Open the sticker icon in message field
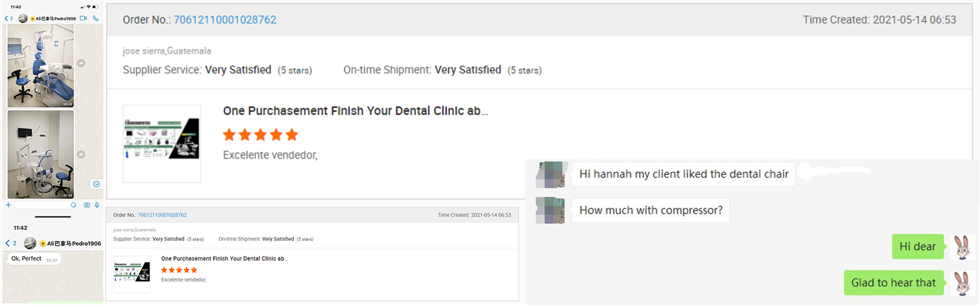The image size is (980, 307). tap(73, 205)
